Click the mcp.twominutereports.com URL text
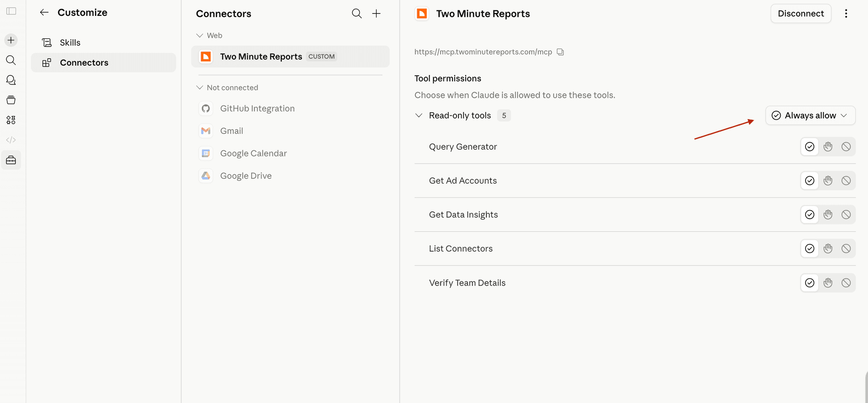The height and width of the screenshot is (403, 868). tap(483, 52)
